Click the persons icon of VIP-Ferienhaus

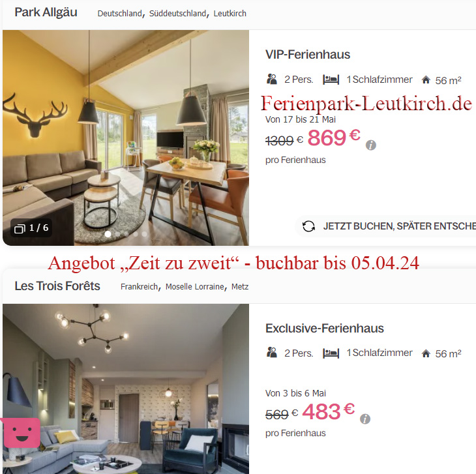pos(272,79)
